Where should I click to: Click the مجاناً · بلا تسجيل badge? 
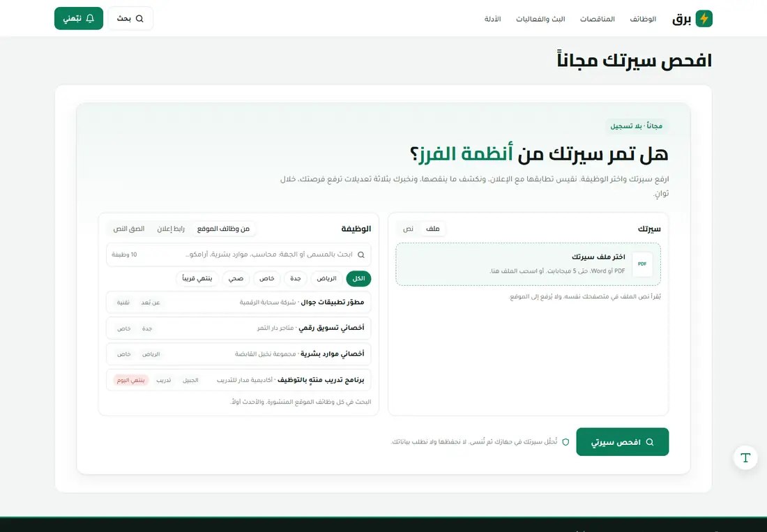coord(637,126)
